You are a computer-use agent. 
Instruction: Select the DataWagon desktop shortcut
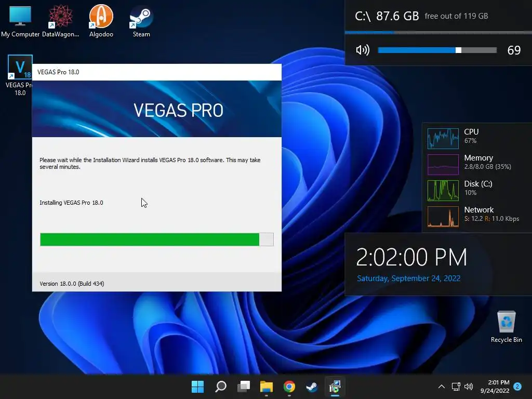tap(60, 21)
